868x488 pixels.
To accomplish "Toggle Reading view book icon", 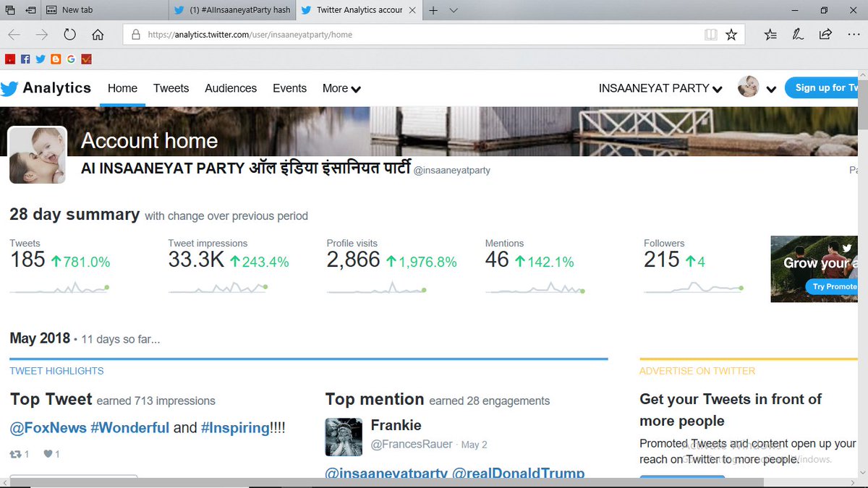I will [x=711, y=34].
